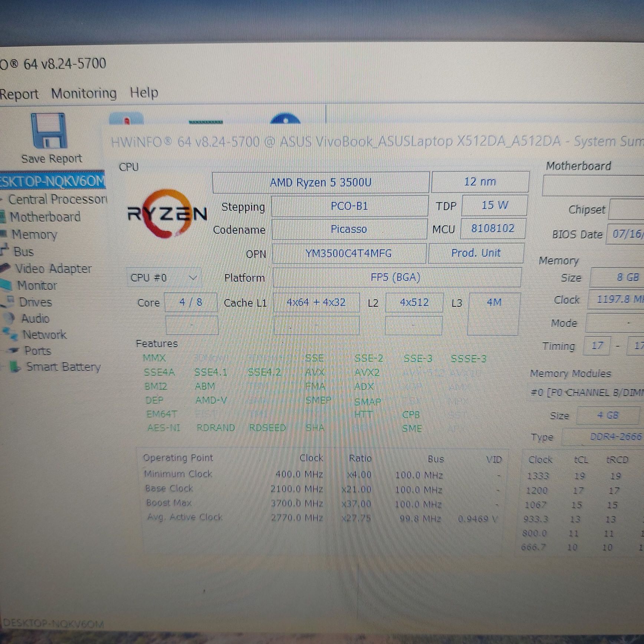Open the Monitoring menu
The width and height of the screenshot is (644, 644).
pos(84,93)
